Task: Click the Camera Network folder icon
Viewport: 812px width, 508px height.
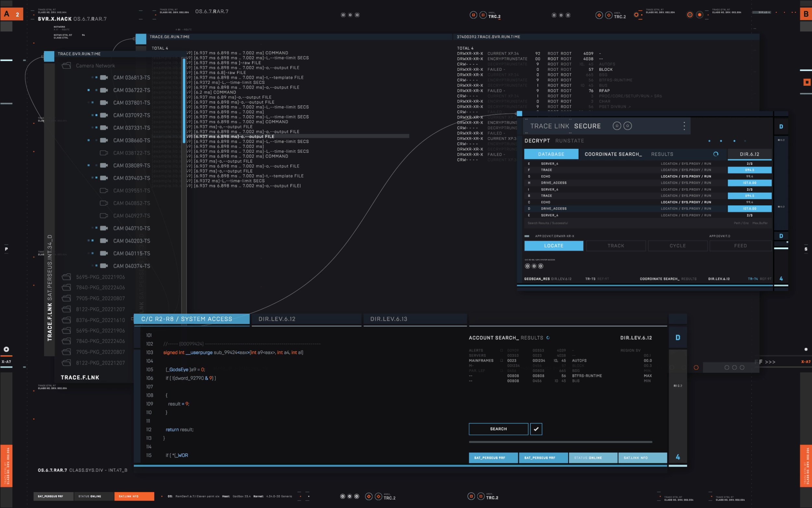Action: click(67, 66)
